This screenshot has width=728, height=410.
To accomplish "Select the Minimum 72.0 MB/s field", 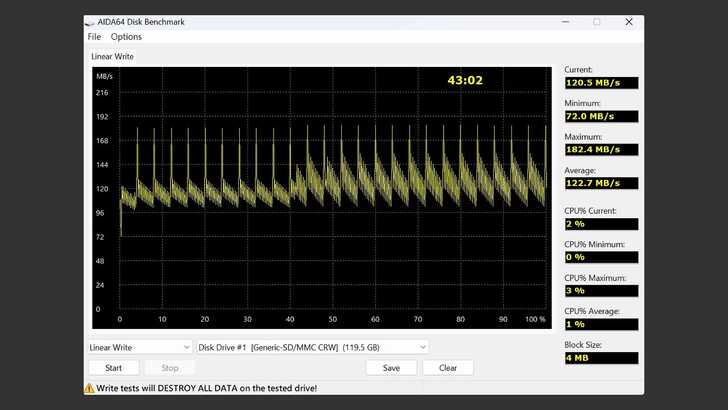I will click(x=600, y=116).
